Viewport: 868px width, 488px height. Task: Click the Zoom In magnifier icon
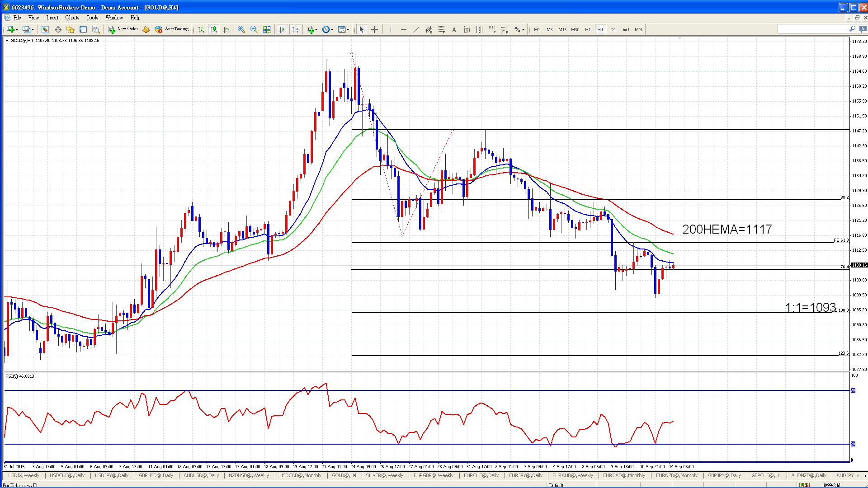241,29
